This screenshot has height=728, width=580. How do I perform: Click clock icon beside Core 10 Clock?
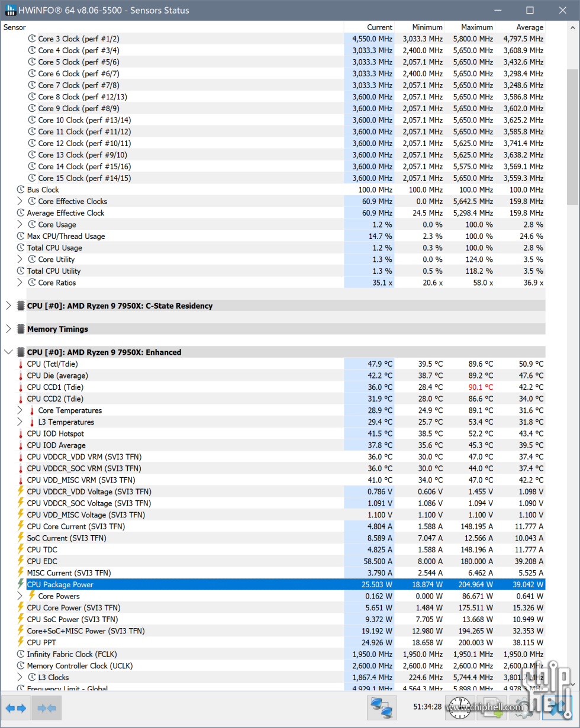click(32, 120)
